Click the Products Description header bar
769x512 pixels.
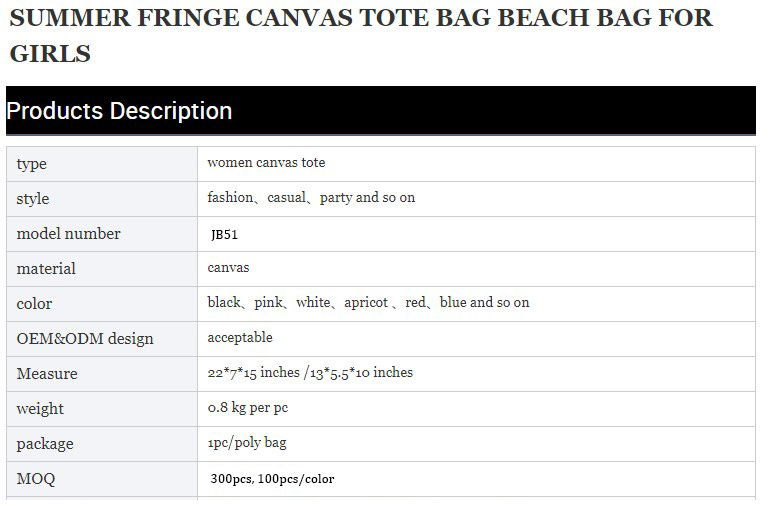[381, 110]
